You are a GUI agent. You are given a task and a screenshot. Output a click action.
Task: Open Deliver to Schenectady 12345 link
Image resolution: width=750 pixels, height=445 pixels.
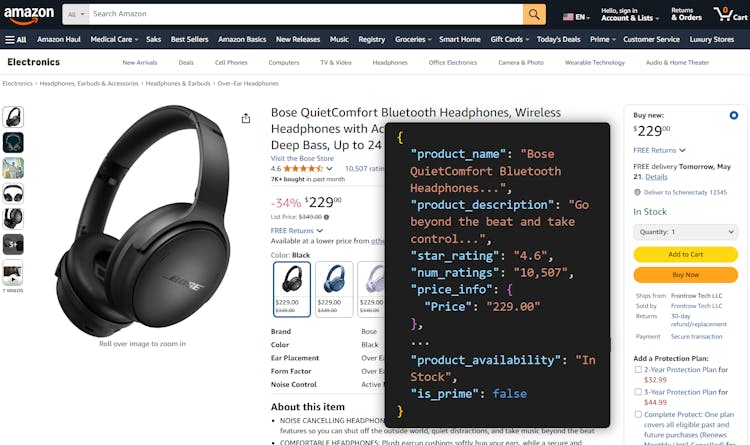coord(685,192)
